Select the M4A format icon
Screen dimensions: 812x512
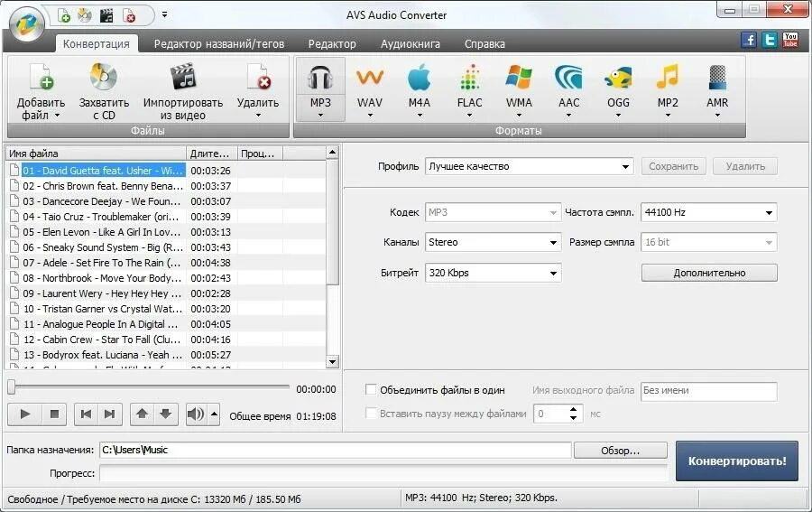point(419,78)
